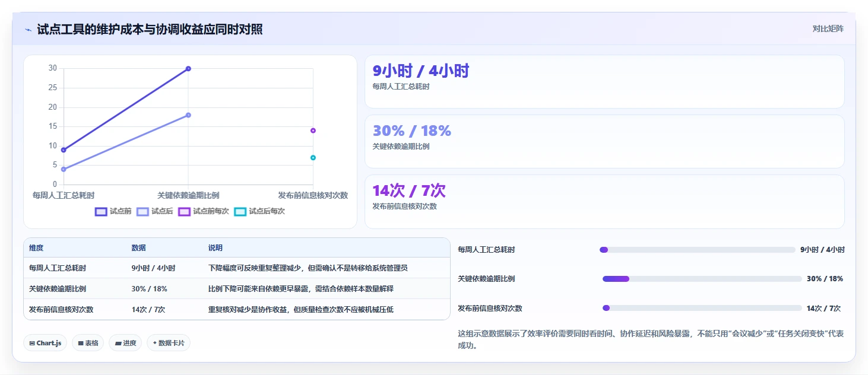Click the note starting 下降幅度可反映重复整理减少
Screen dimensions: 868x375
tap(308, 268)
